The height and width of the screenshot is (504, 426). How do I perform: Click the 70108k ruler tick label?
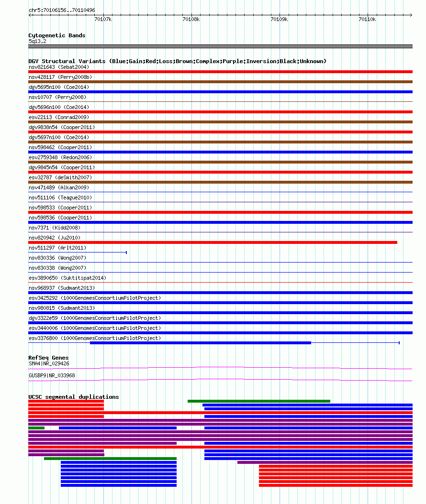coord(191,19)
